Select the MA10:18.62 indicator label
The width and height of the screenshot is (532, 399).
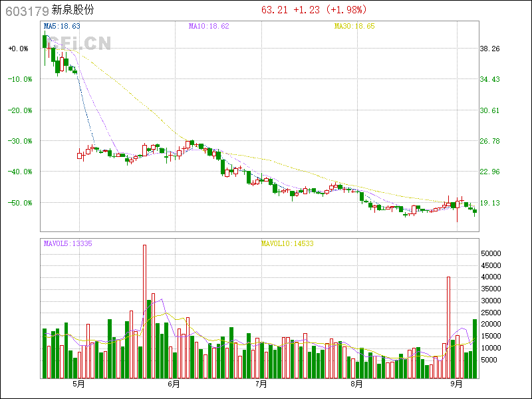209,26
